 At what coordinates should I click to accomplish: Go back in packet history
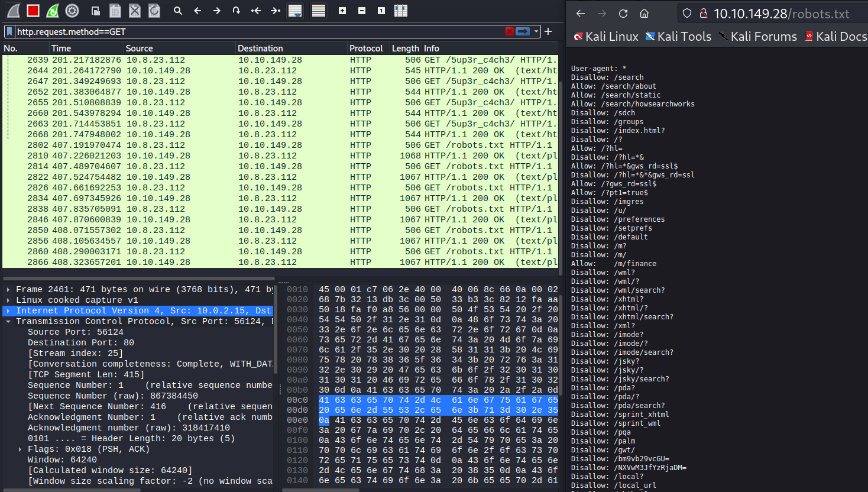point(197,11)
